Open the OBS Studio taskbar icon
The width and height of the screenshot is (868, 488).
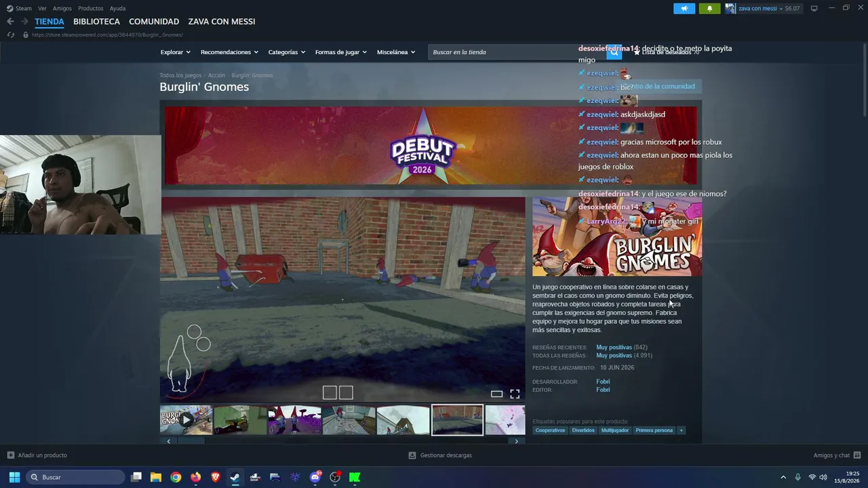coord(335,477)
